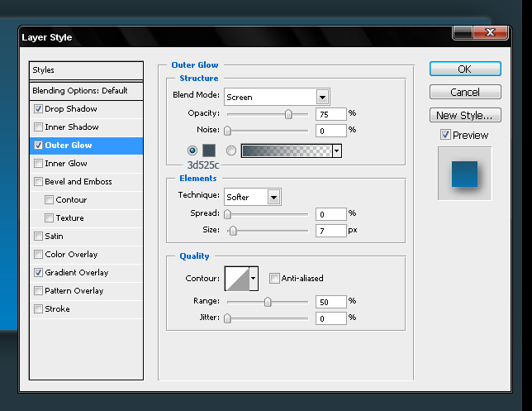Uncheck the Drop Shadow effect

(x=39, y=109)
